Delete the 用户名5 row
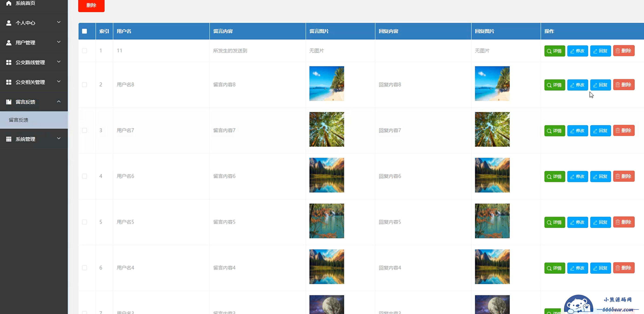 click(x=624, y=222)
